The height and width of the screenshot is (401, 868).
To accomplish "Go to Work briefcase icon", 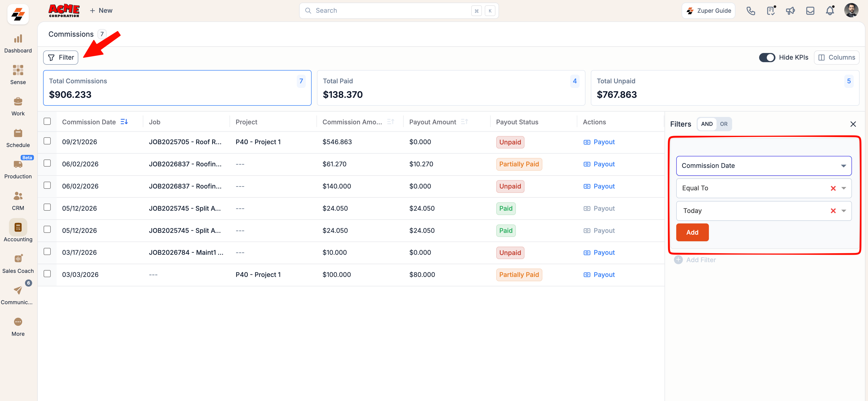I will pos(18,101).
